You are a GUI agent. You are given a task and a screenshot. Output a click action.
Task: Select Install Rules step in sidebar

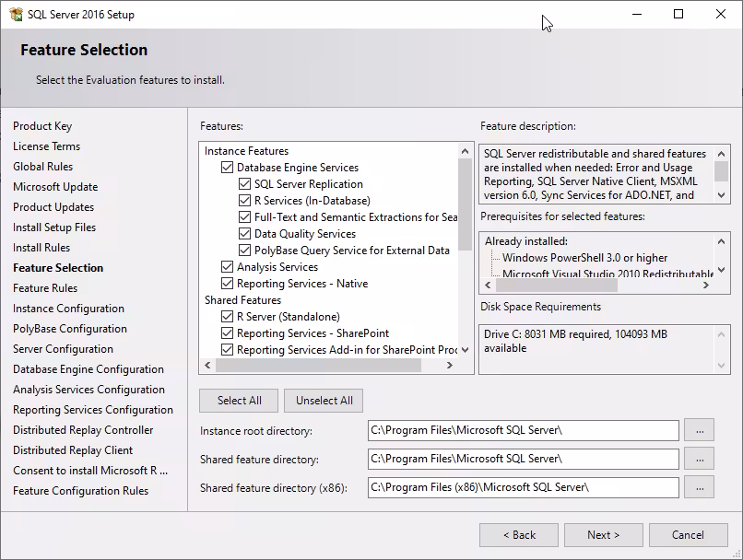pyautogui.click(x=41, y=248)
